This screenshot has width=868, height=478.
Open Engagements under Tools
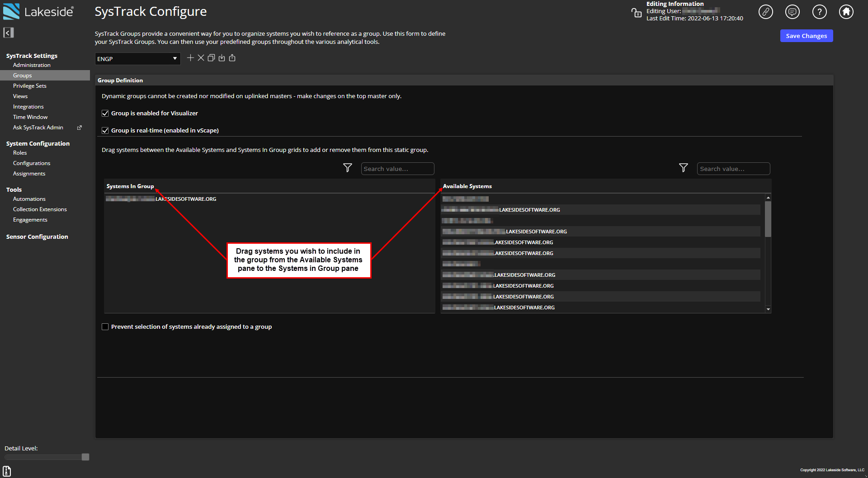pyautogui.click(x=30, y=220)
